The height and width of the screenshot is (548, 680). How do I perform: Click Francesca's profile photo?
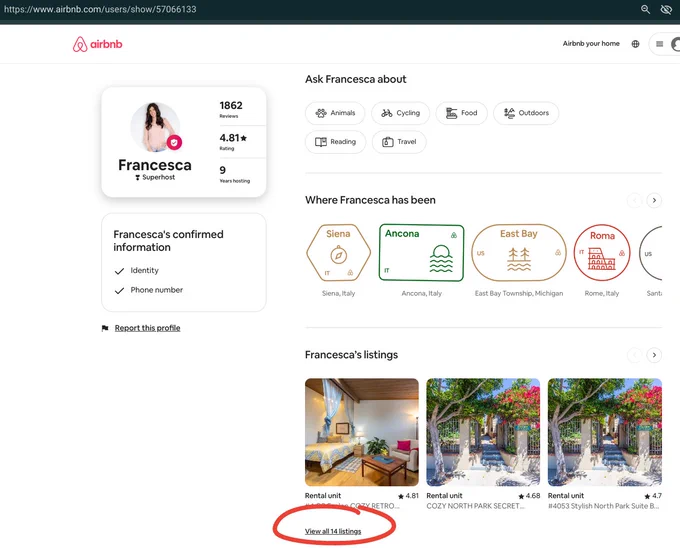pyautogui.click(x=155, y=127)
